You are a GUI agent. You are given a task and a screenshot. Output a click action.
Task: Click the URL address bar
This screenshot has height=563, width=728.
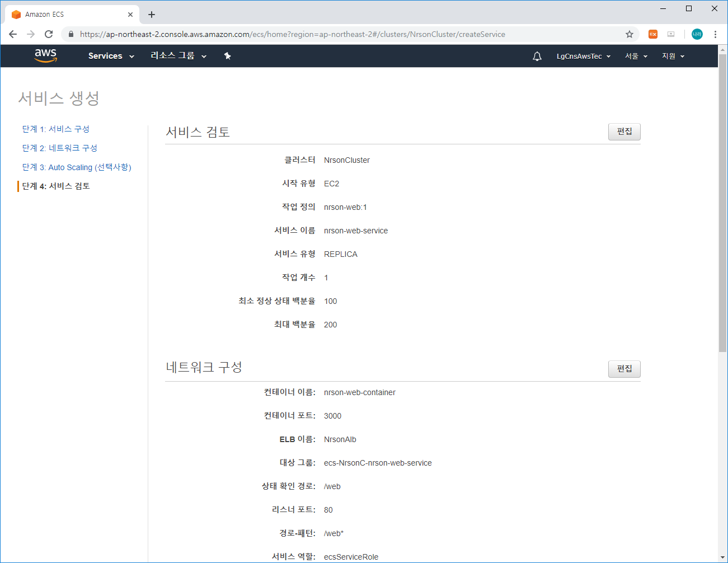[350, 34]
